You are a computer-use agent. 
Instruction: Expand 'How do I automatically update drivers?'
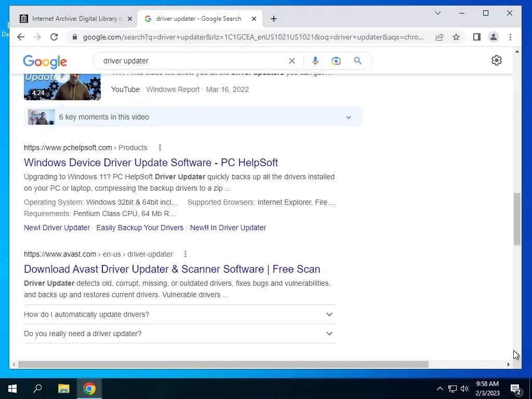tap(180, 314)
